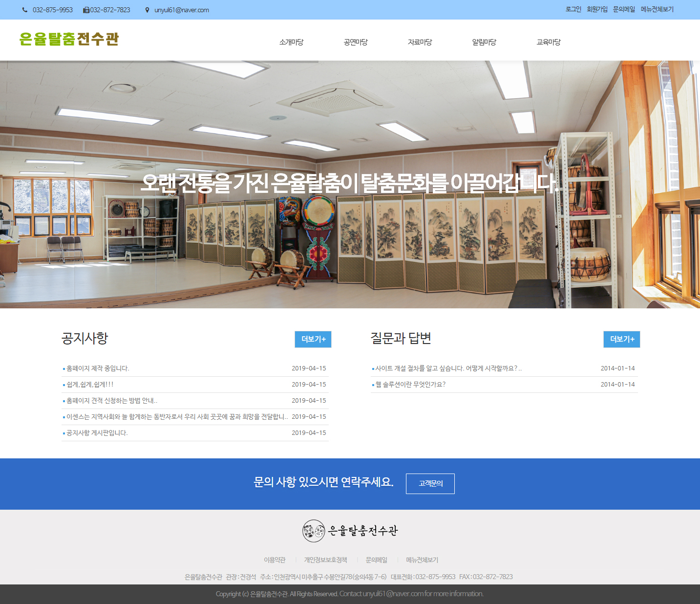The height and width of the screenshot is (604, 700).
Task: Click the fax icon before 032-872-7823
Action: click(86, 10)
